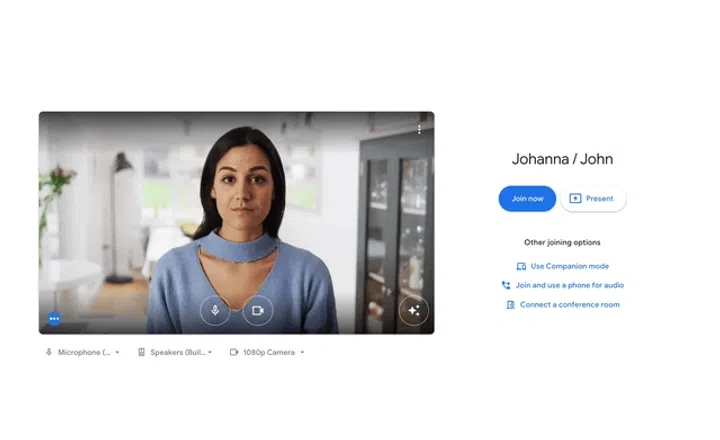Select Use Companion mode link
Viewport: 720px width, 440px height.
[x=569, y=266]
